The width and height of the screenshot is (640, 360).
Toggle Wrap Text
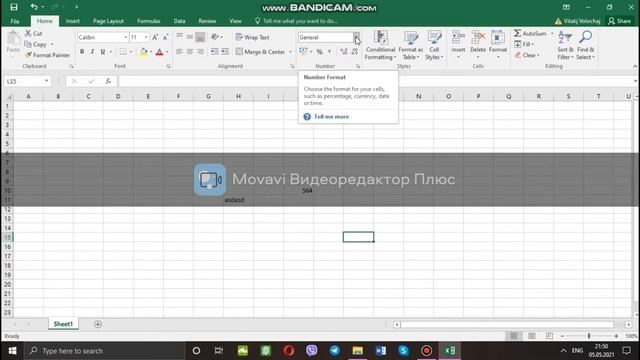click(252, 37)
